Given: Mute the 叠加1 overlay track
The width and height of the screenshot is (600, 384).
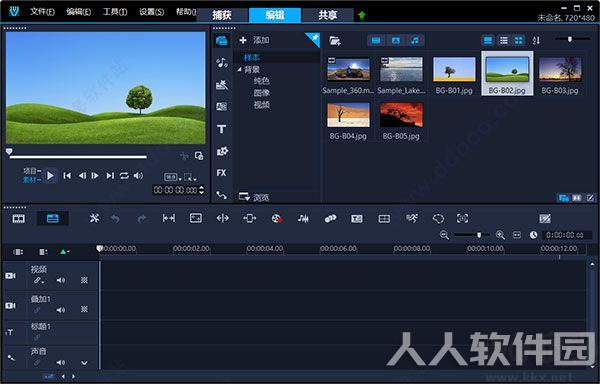Looking at the screenshot, I should [x=61, y=310].
